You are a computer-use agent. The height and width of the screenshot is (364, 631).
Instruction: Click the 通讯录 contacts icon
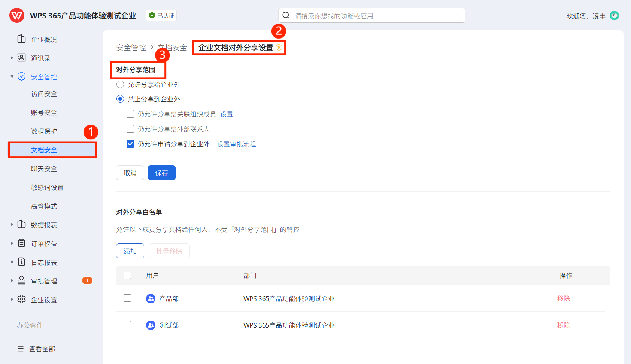coord(22,58)
